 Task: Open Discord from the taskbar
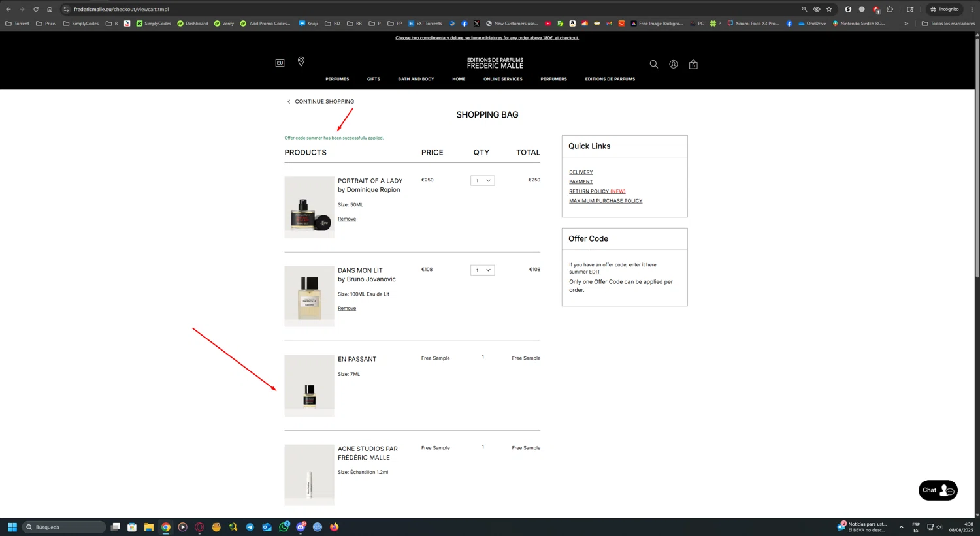coord(301,527)
